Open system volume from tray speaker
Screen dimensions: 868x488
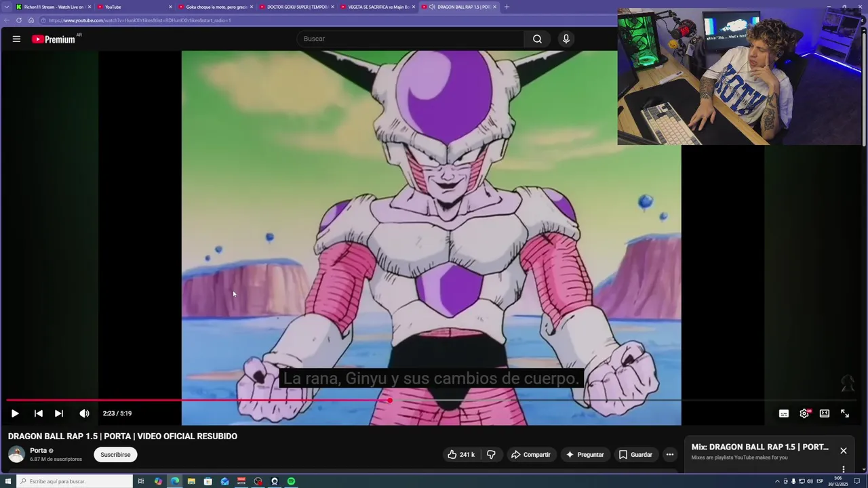(x=810, y=481)
